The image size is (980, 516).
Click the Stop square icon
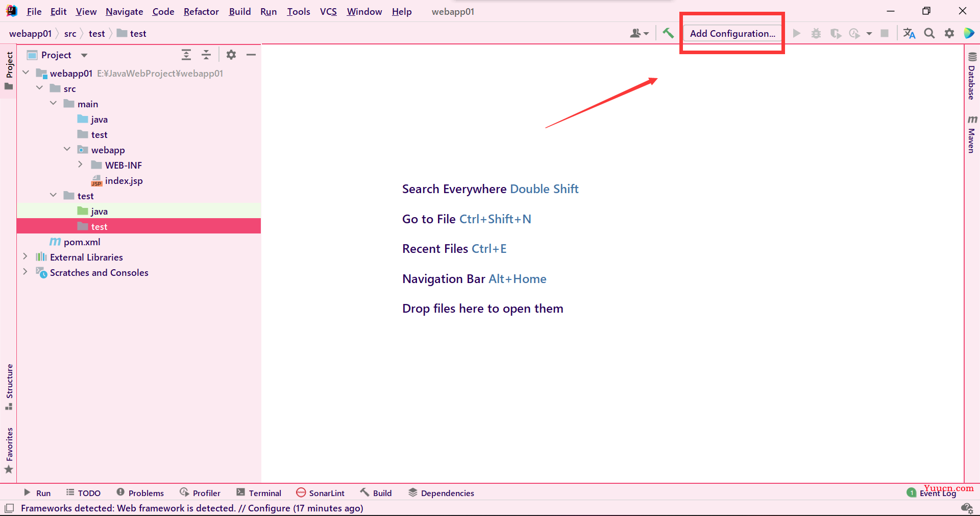pyautogui.click(x=885, y=33)
